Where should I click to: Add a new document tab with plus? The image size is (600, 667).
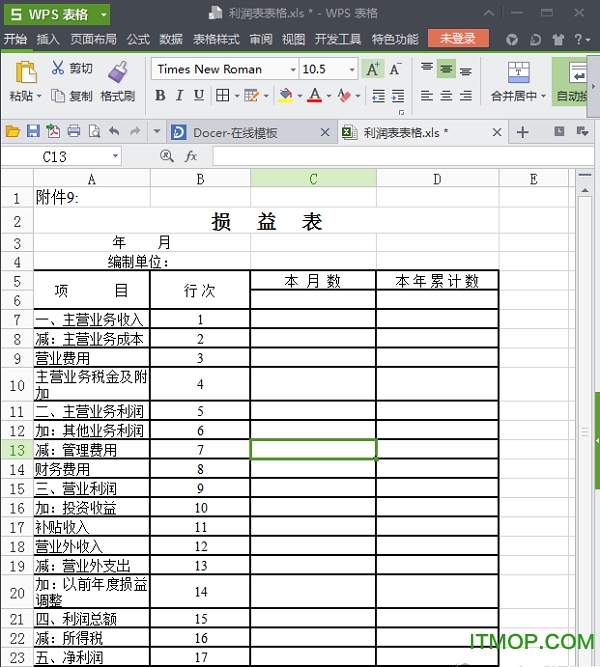tap(523, 132)
